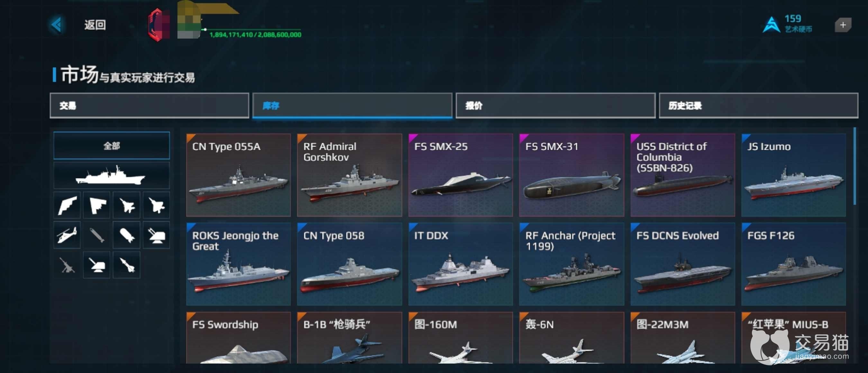Click the experience progress bar
Screen dimensions: 868x373
252,29
